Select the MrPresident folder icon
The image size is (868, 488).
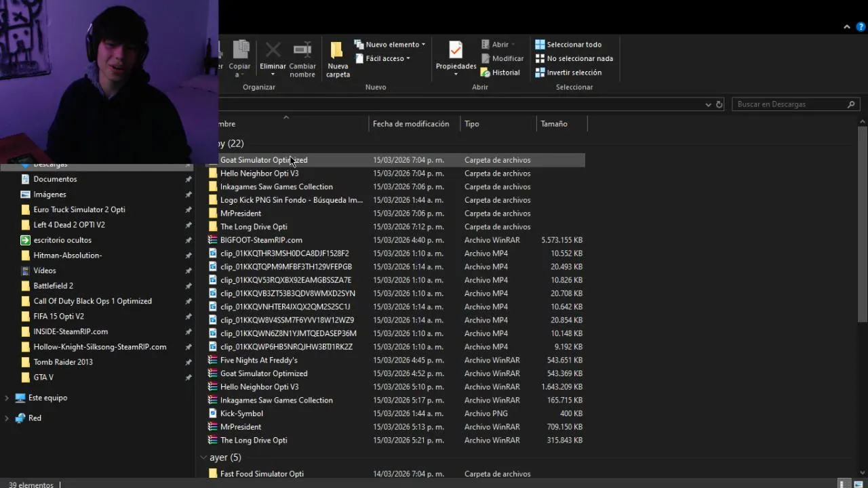(x=213, y=213)
